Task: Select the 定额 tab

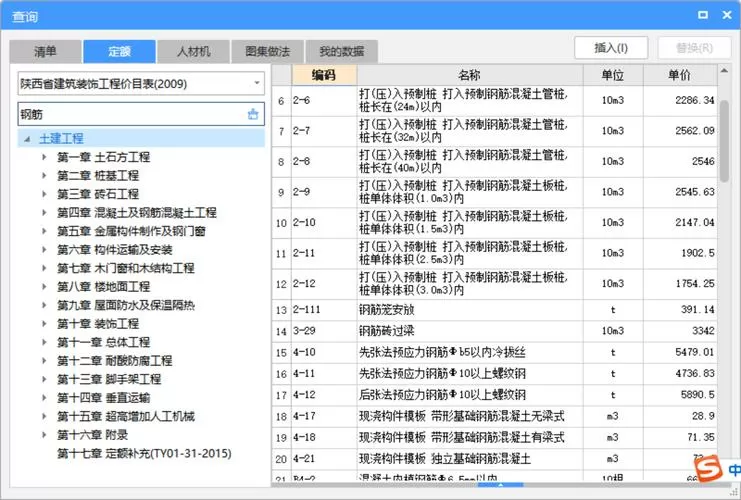Action: coord(119,51)
